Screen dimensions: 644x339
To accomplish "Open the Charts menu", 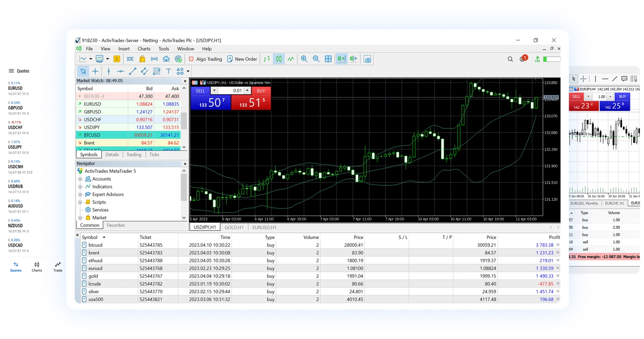I will pos(144,49).
